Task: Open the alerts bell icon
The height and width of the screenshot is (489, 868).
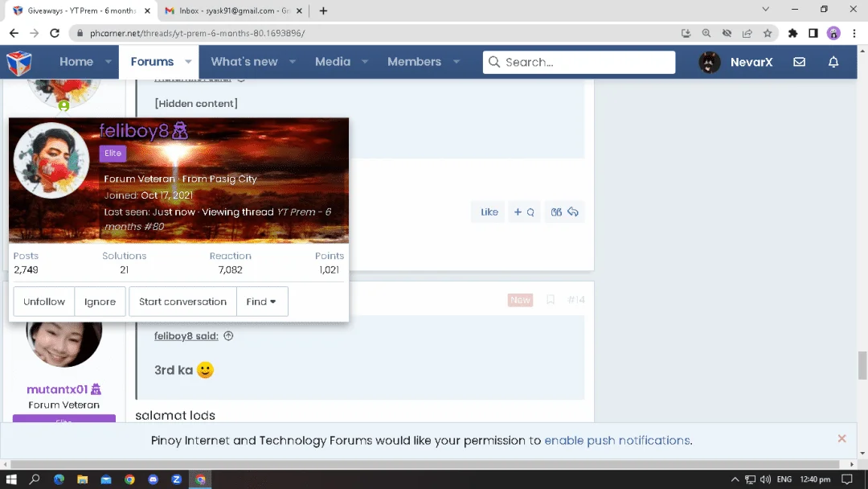Action: 833,62
